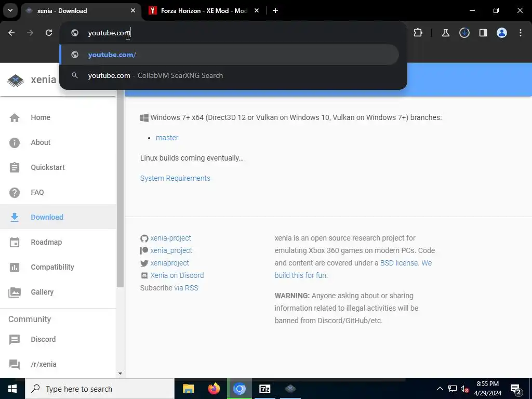Image resolution: width=532 pixels, height=399 pixels.
Task: Close the Forza Horizon tab
Action: (x=257, y=10)
